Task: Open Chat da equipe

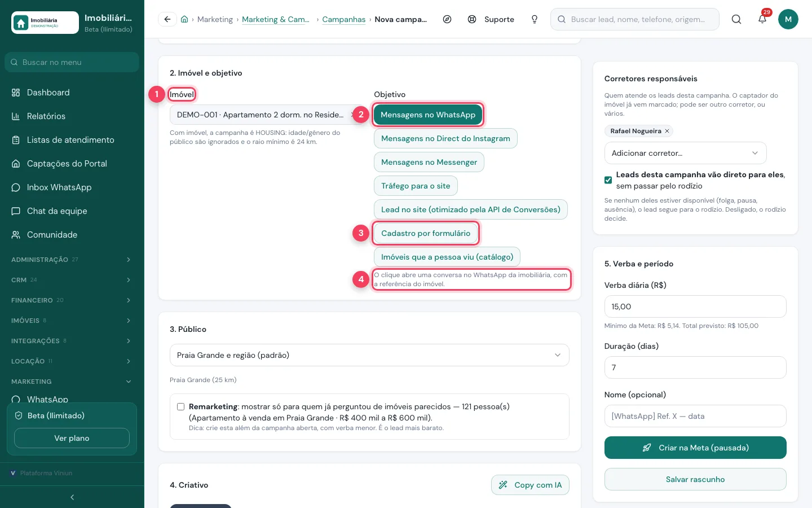Action: 72,211
